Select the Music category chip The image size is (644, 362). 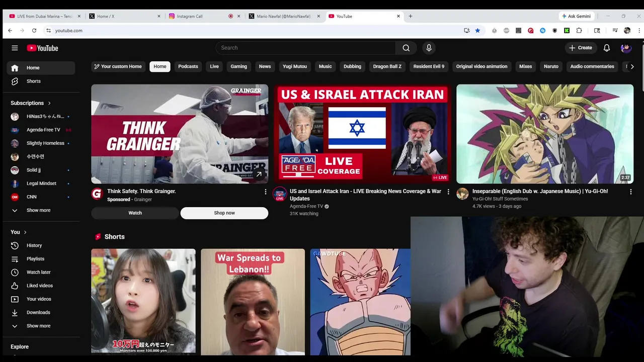[x=326, y=66]
